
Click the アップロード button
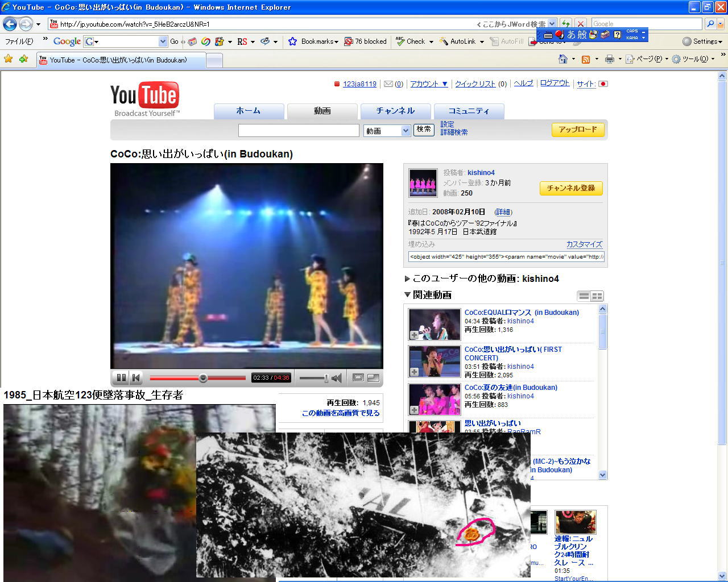tap(577, 130)
